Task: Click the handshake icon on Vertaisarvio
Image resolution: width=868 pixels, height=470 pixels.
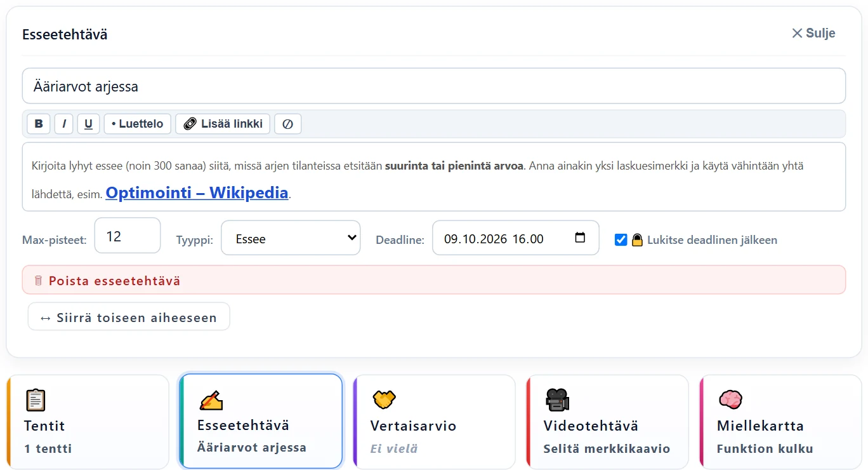Action: coord(384,399)
